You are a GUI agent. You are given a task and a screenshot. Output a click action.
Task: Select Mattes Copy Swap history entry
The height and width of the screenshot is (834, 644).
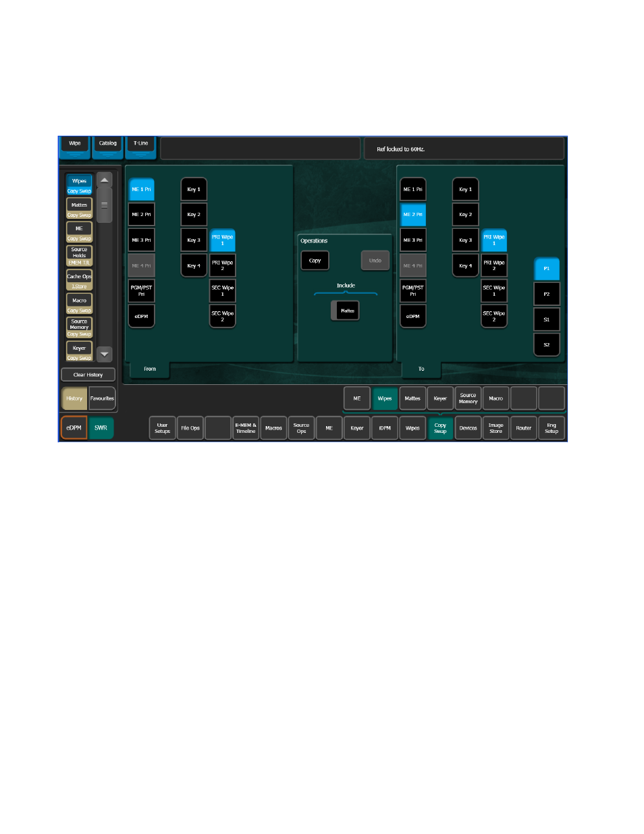(79, 209)
